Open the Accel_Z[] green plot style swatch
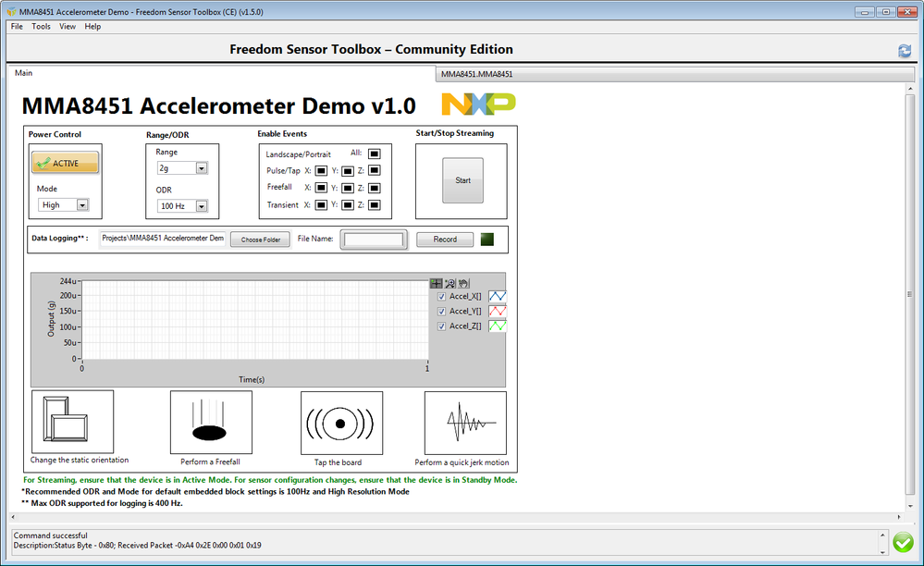Screen dimensions: 924x566 498,326
